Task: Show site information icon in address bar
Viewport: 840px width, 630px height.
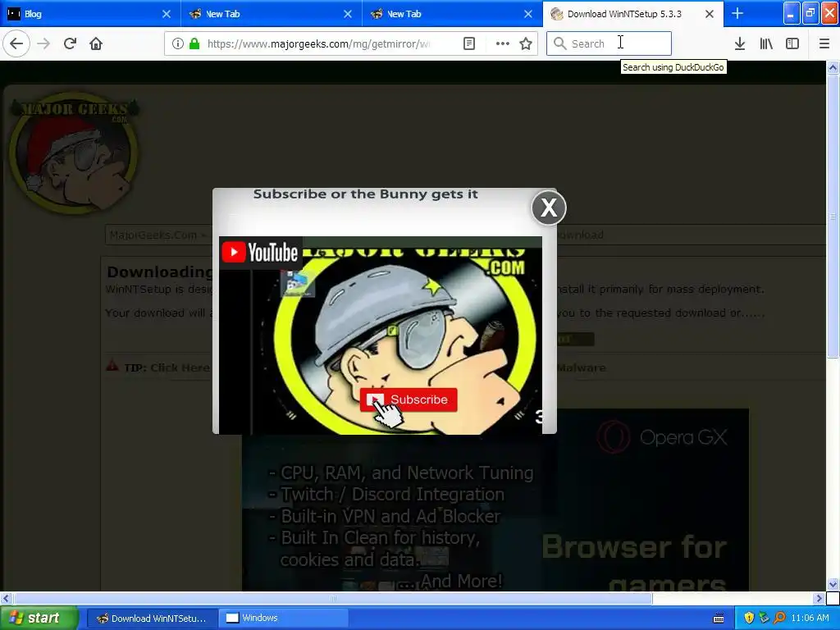Action: coord(178,43)
